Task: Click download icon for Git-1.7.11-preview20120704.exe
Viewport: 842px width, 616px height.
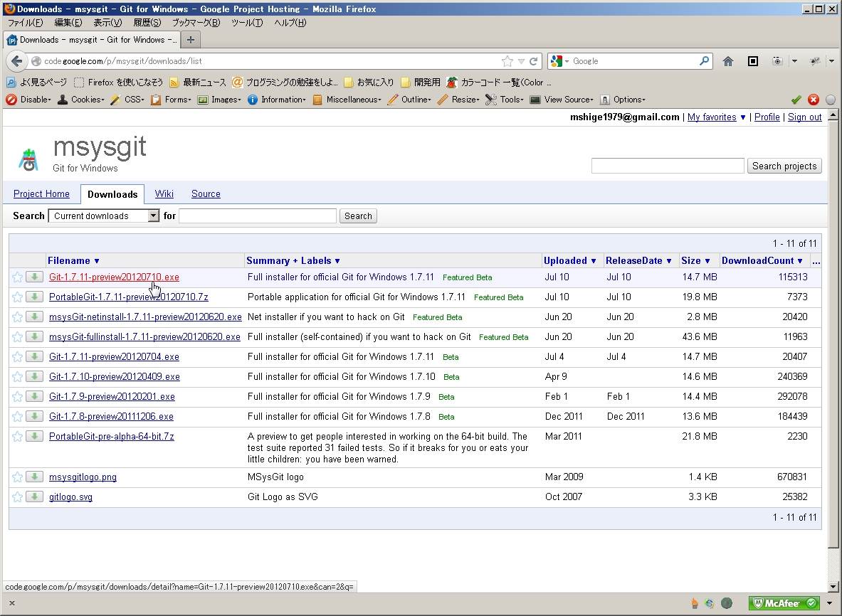Action: click(34, 356)
